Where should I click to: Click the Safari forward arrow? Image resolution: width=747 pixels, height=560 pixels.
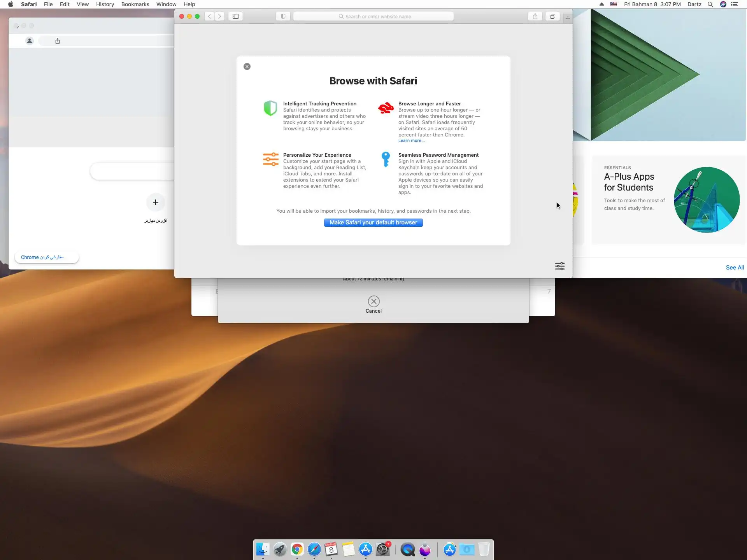click(219, 16)
